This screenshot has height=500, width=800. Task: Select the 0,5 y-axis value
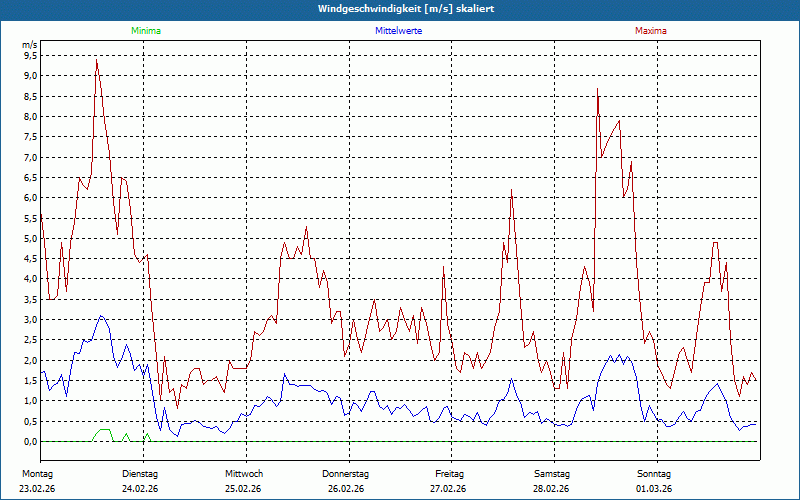[31, 421]
